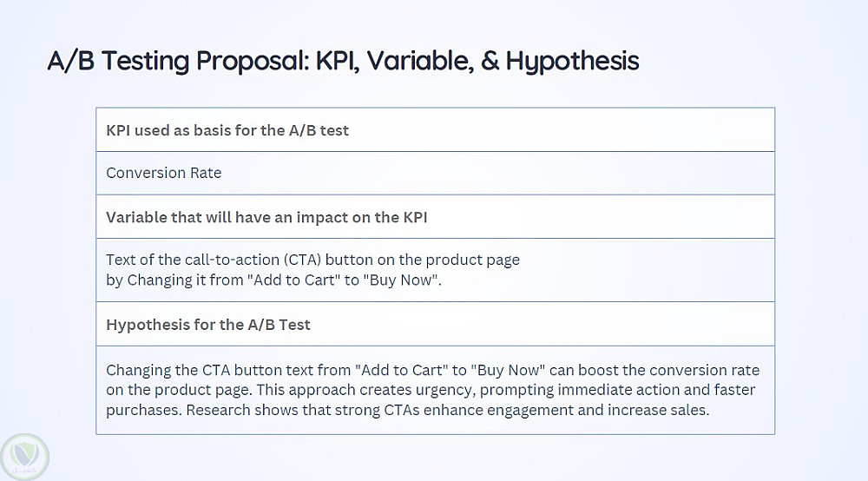
Task: Select the line starting "by Changing it from"
Action: [274, 280]
